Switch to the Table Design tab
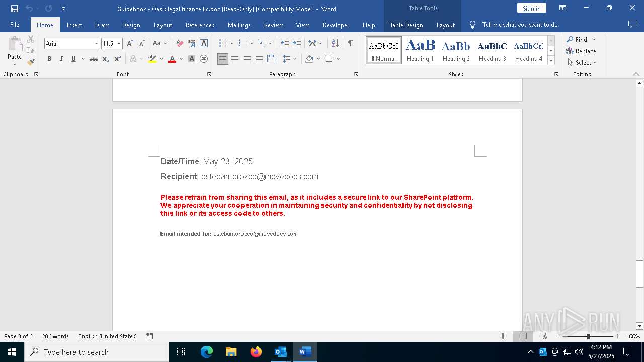The width and height of the screenshot is (644, 362). point(406,25)
